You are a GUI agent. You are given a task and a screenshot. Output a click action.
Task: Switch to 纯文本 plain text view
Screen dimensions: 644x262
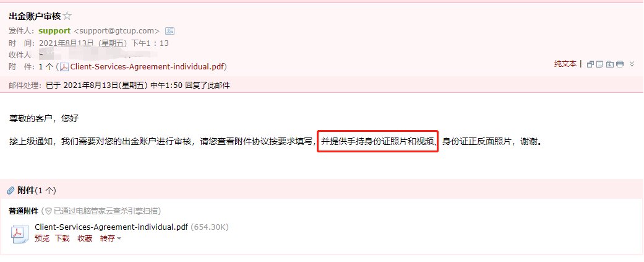coord(565,64)
